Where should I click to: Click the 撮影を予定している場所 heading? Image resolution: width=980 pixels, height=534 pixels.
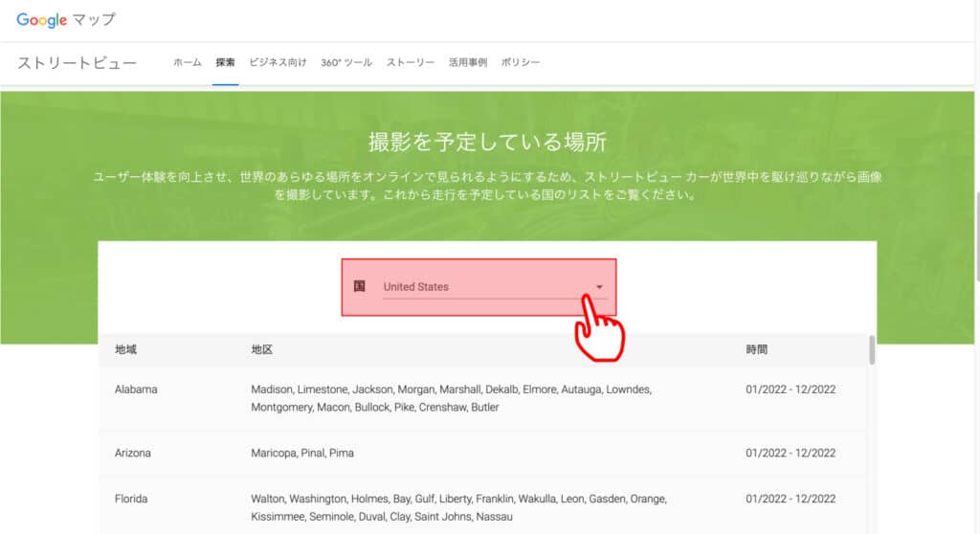tap(487, 143)
